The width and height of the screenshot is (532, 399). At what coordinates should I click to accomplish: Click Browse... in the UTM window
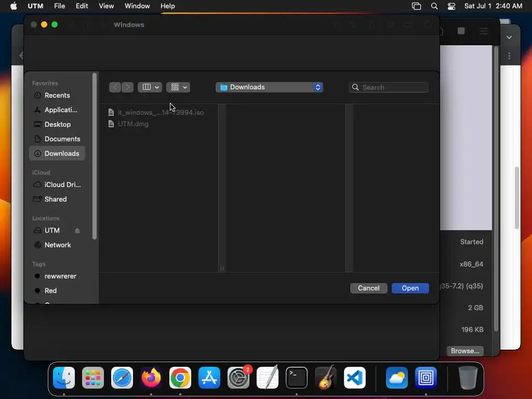pyautogui.click(x=465, y=351)
